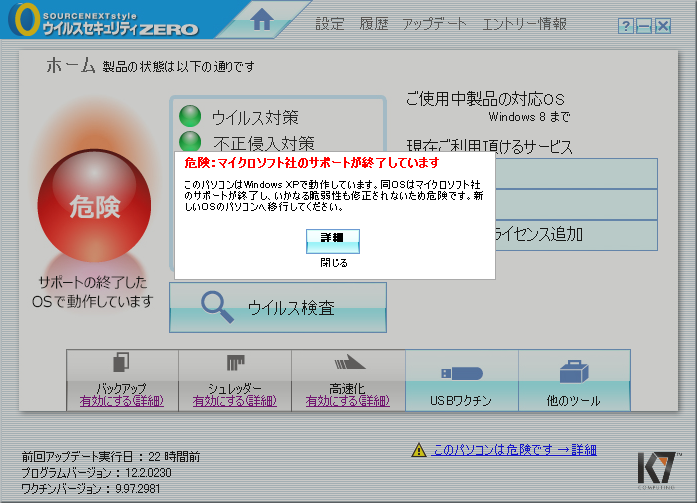
Task: Open the エントリー情報 menu
Action: pyautogui.click(x=525, y=24)
